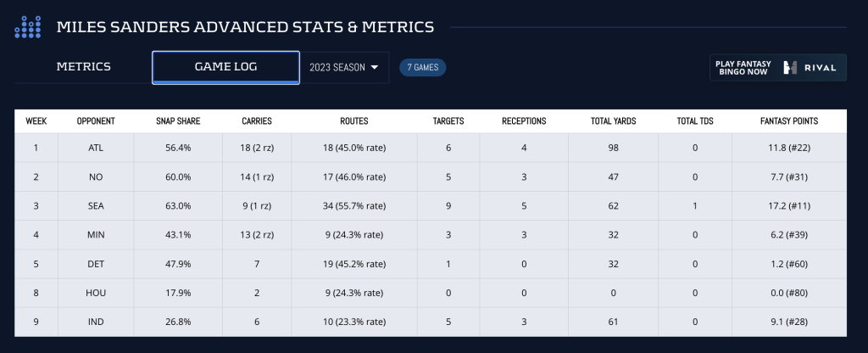This screenshot has width=868, height=353.
Task: Click the Total Yards column header
Action: pos(613,121)
